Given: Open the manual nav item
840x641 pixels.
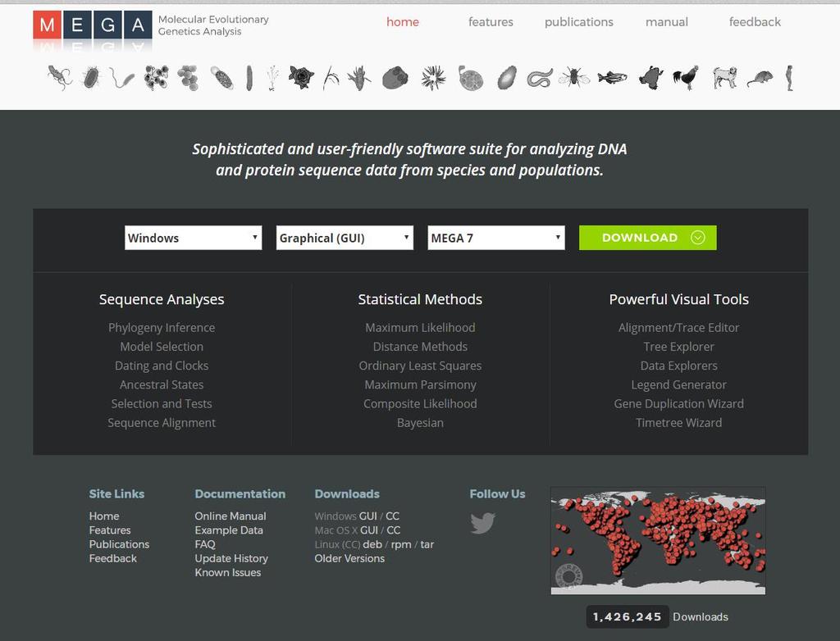Looking at the screenshot, I should tap(667, 22).
